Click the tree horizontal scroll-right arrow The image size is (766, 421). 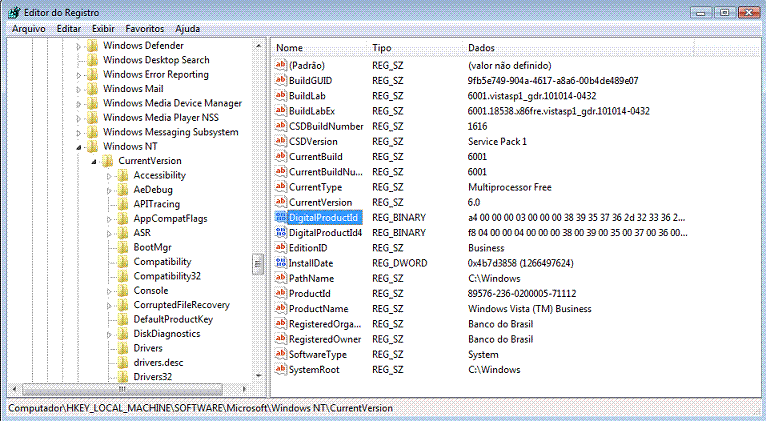(x=245, y=389)
